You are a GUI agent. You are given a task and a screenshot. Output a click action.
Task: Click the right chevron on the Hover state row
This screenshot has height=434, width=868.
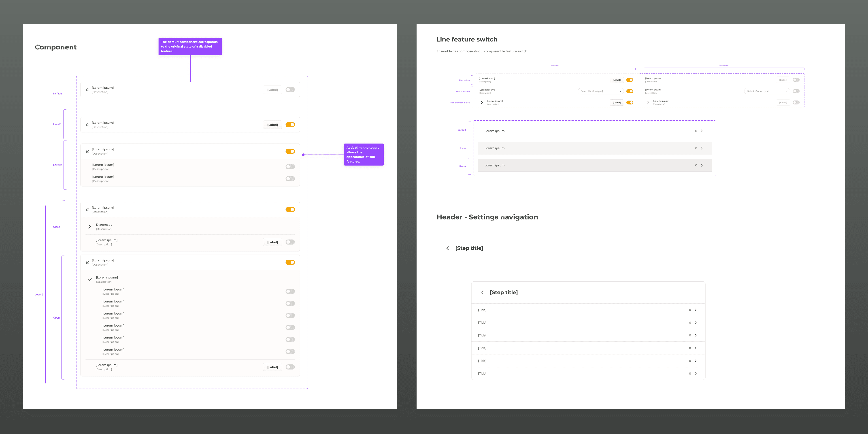point(702,148)
